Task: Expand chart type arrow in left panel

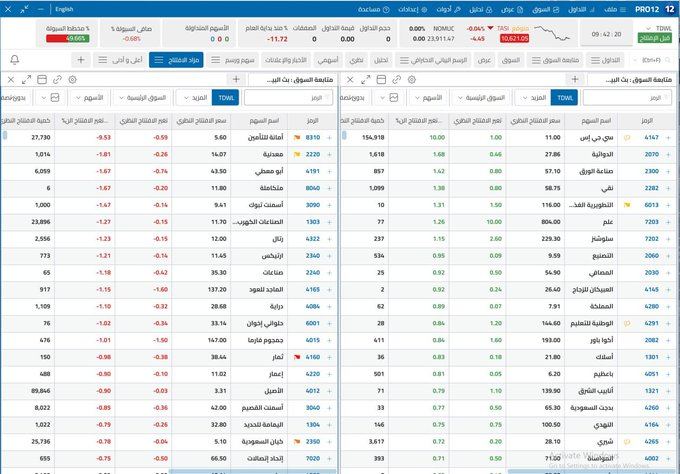Action: point(44,98)
